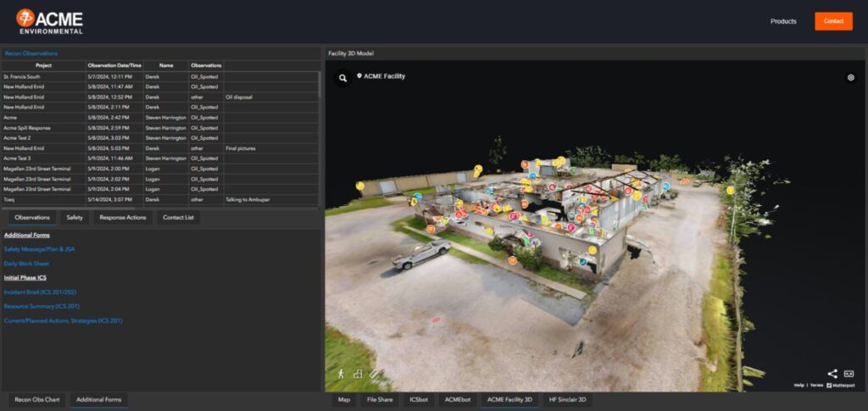868x411 pixels.
Task: Click the pickup truck in the 3D model
Action: coord(420,254)
